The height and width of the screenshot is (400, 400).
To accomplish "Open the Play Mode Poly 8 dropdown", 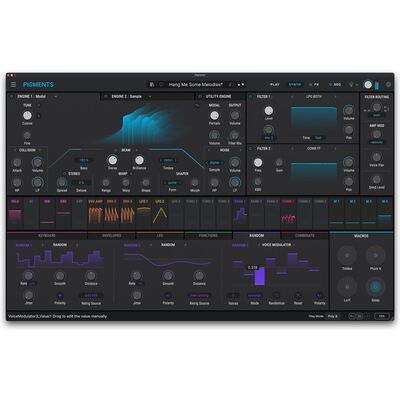I will pyautogui.click(x=333, y=316).
